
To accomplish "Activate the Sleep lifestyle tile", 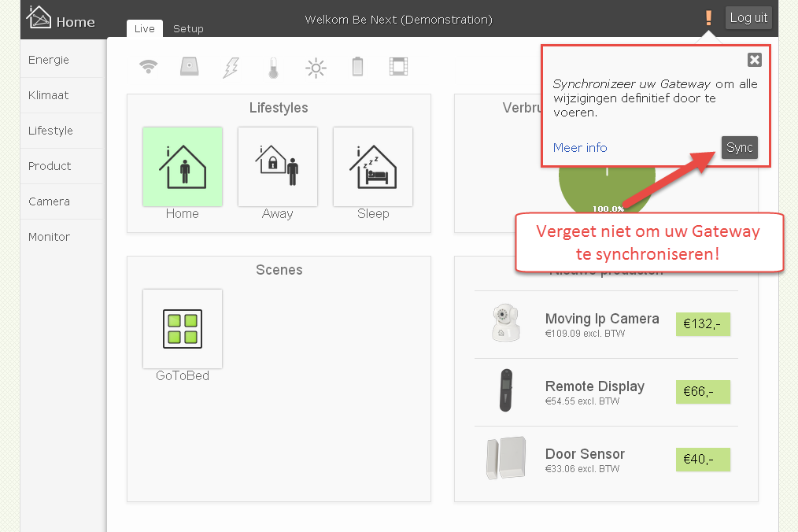I will point(373,167).
